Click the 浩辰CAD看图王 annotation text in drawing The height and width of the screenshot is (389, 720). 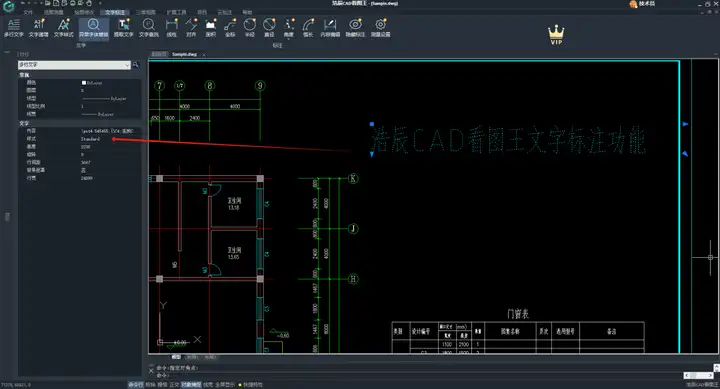508,140
